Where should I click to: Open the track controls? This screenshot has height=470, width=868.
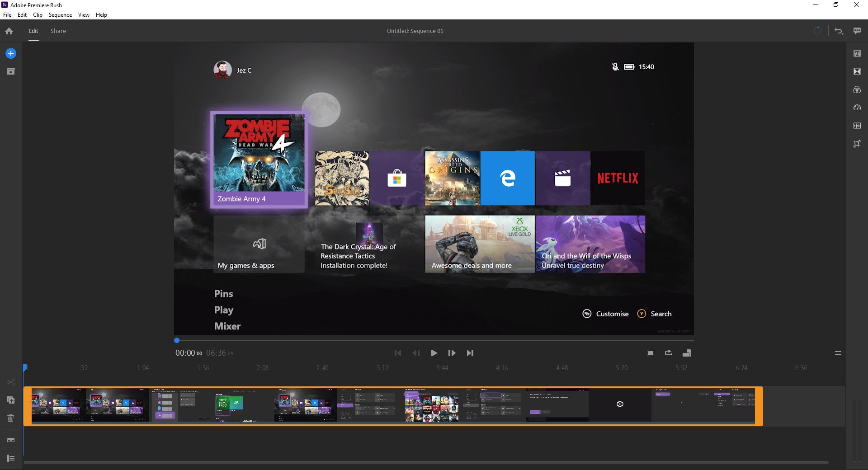click(11, 440)
